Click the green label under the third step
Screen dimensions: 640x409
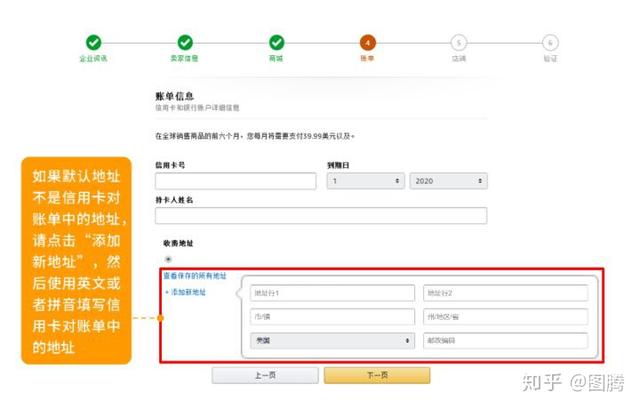pyautogui.click(x=276, y=58)
